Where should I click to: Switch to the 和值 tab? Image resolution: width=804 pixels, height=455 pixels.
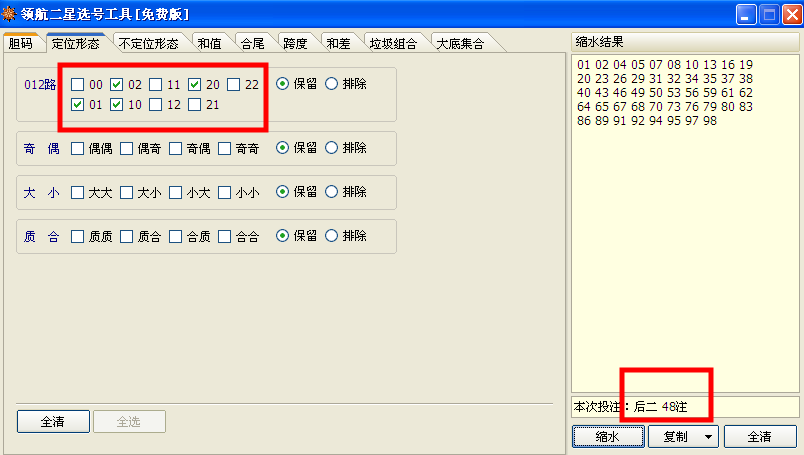(x=210, y=44)
